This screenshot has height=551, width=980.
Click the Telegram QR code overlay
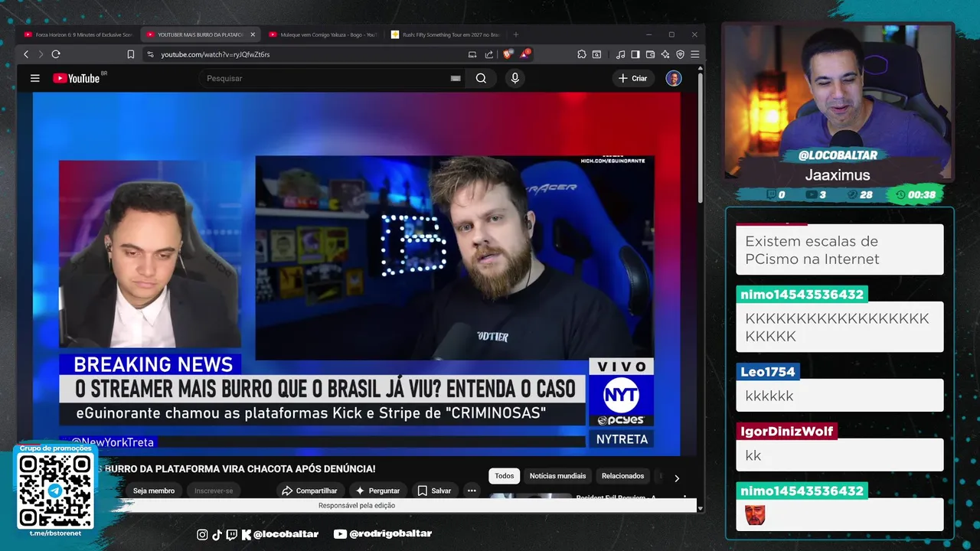pyautogui.click(x=55, y=491)
